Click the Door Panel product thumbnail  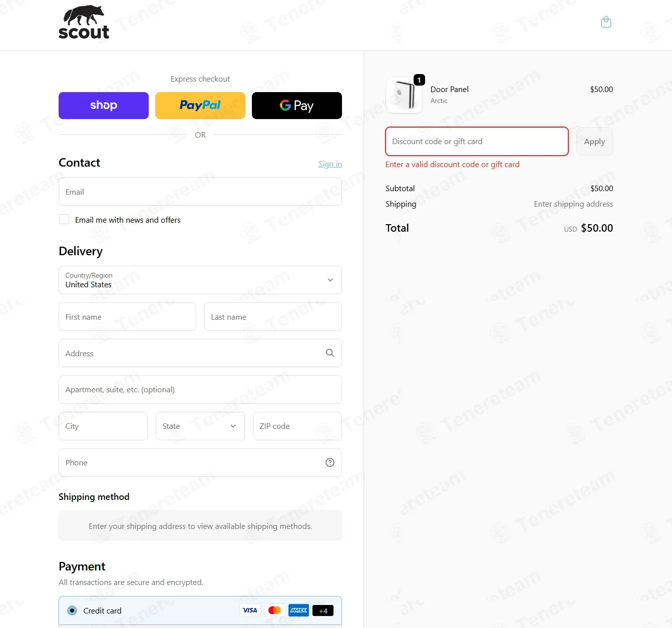point(404,95)
